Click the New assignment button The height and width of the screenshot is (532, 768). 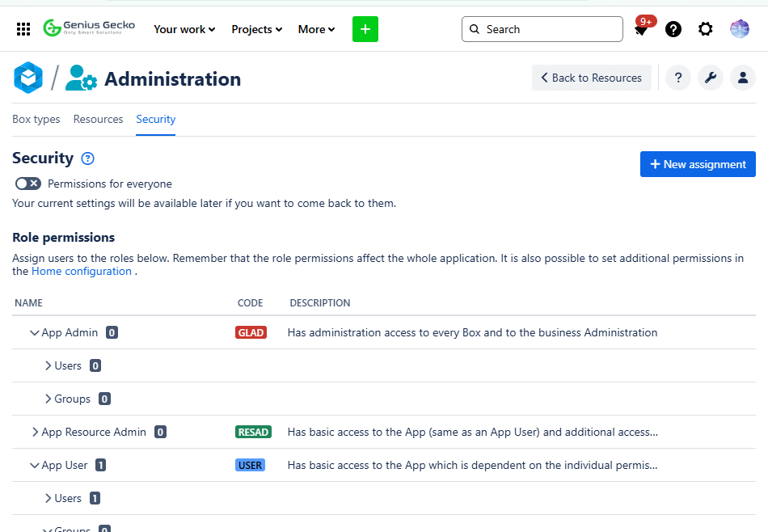click(x=698, y=164)
